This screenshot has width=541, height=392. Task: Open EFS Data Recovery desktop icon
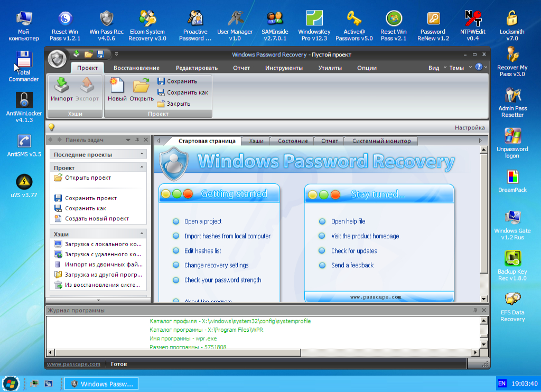tap(512, 307)
